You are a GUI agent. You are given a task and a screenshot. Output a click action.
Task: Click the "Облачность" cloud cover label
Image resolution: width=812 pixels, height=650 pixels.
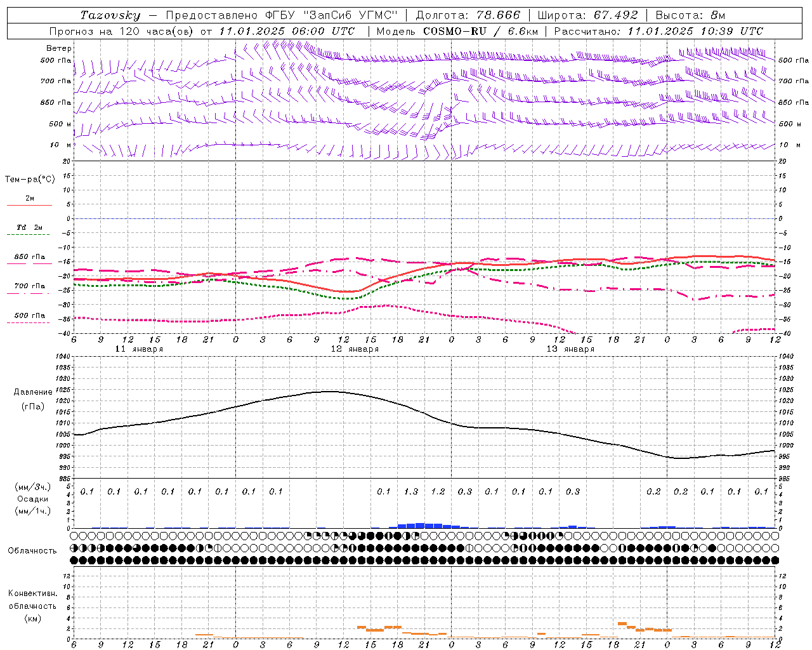32,550
